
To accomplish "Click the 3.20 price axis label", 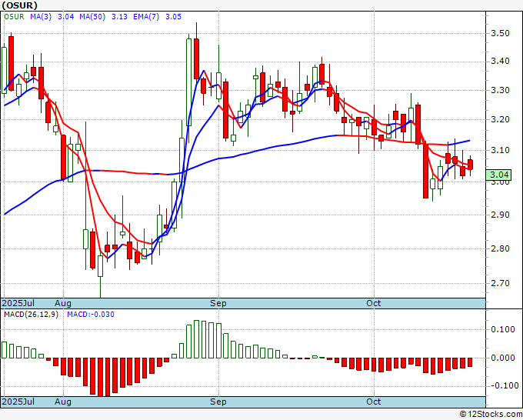I will click(x=500, y=119).
